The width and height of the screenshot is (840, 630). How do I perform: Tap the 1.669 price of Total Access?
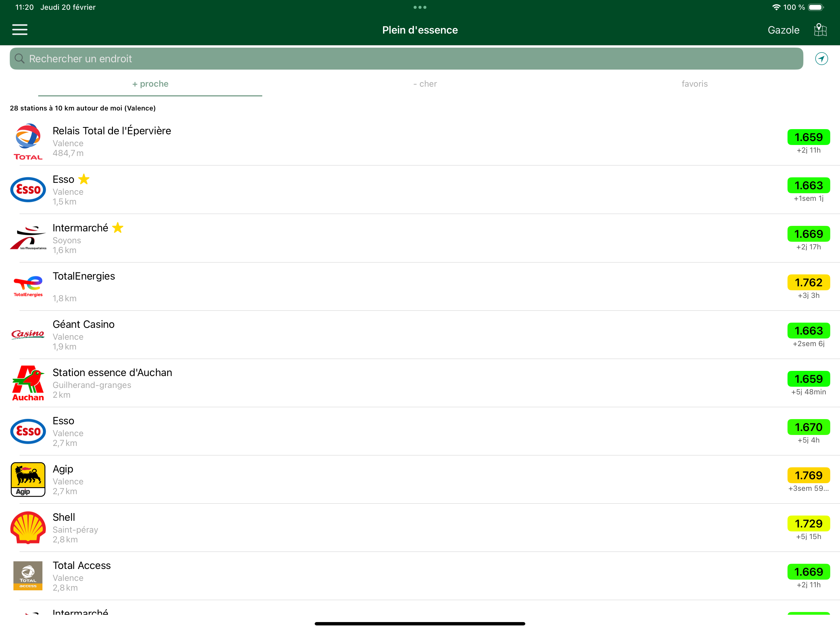point(809,572)
